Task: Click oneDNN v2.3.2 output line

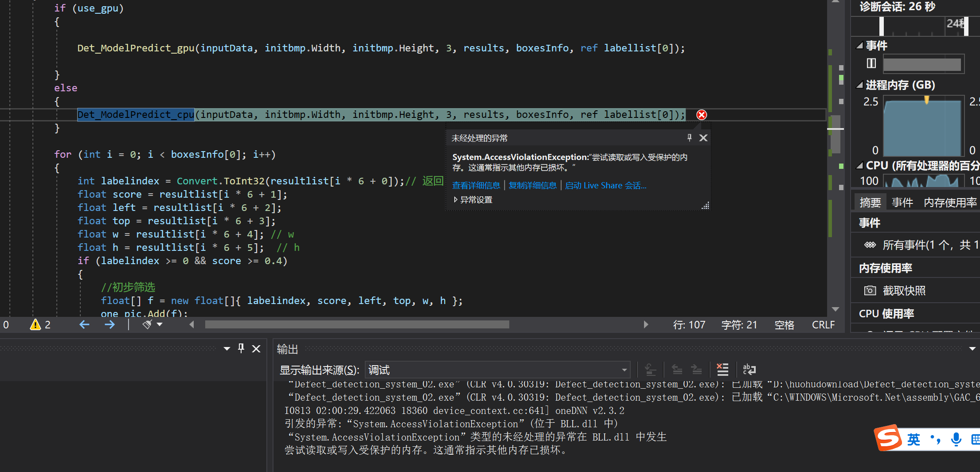Action: point(454,410)
